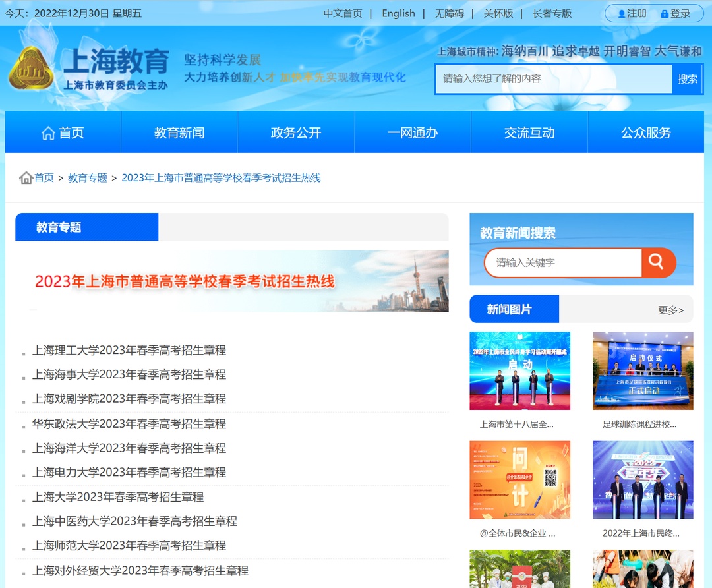Image resolution: width=712 pixels, height=588 pixels.
Task: Switch site language to English
Action: (x=399, y=14)
